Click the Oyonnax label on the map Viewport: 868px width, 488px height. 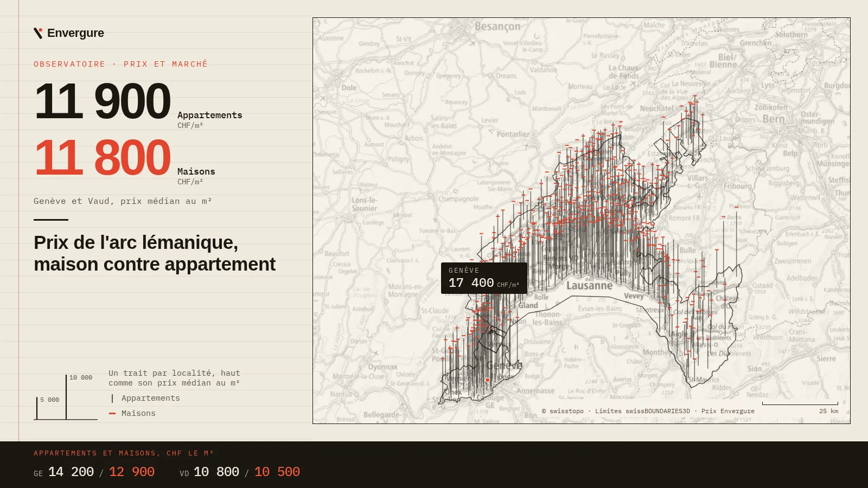pos(382,367)
